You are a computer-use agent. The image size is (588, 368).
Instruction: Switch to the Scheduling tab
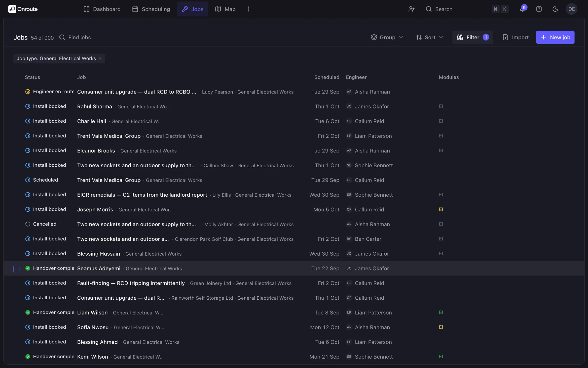click(x=151, y=9)
